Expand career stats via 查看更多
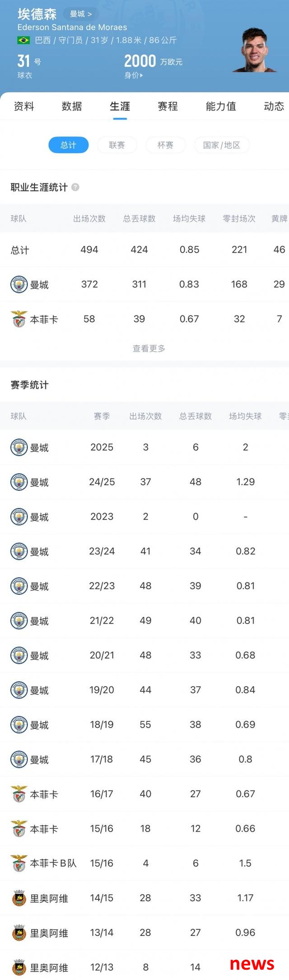289x980 pixels. [149, 348]
